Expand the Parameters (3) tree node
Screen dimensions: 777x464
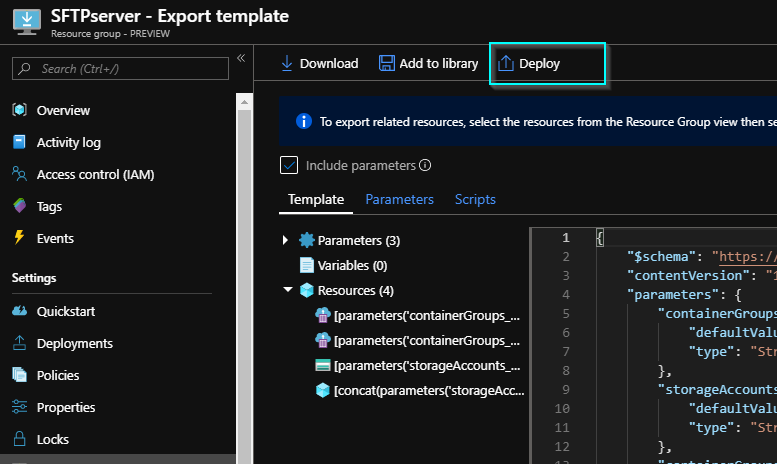[x=285, y=240]
